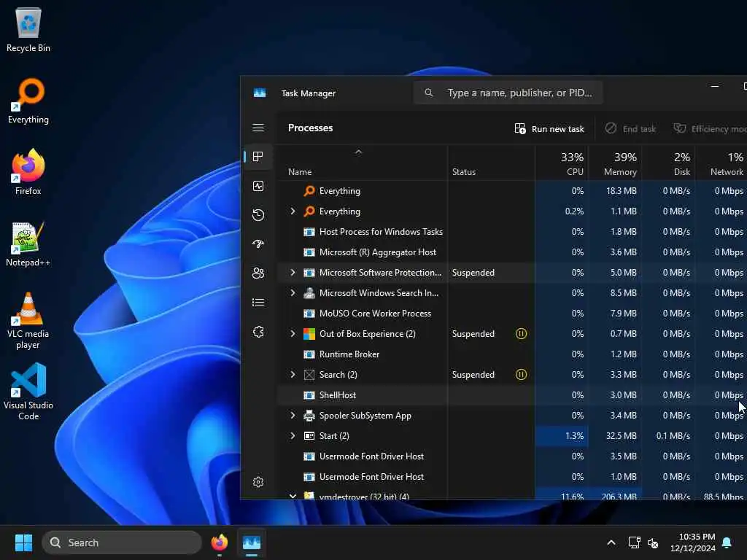The image size is (747, 560).
Task: Open the App history icon in sidebar
Action: 258,215
